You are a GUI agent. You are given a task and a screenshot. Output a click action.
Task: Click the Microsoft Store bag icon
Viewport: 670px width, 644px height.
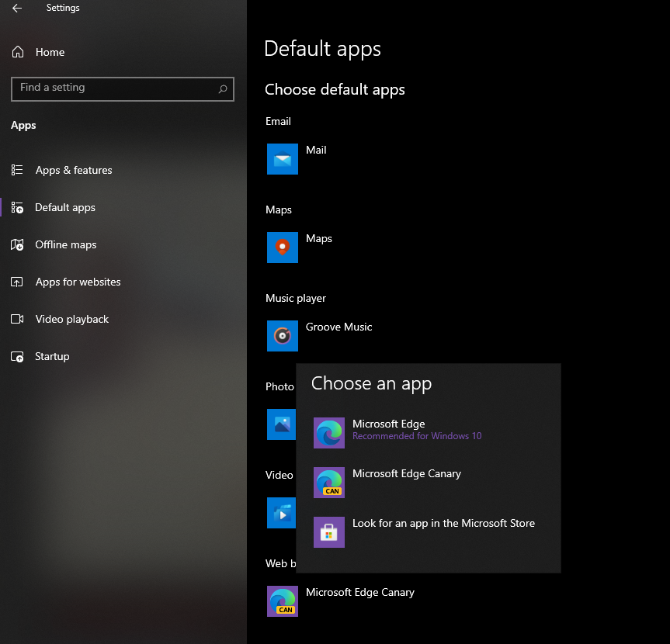pyautogui.click(x=329, y=532)
